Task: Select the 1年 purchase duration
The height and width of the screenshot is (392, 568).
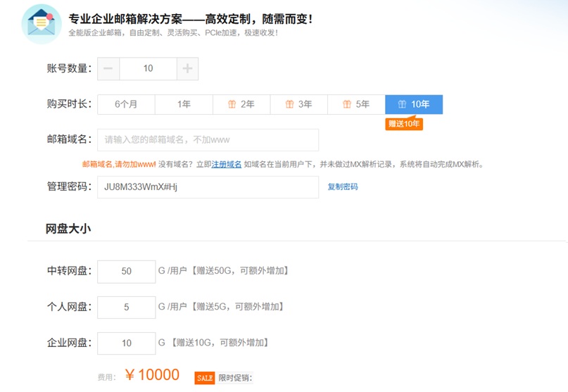Action: coord(184,104)
